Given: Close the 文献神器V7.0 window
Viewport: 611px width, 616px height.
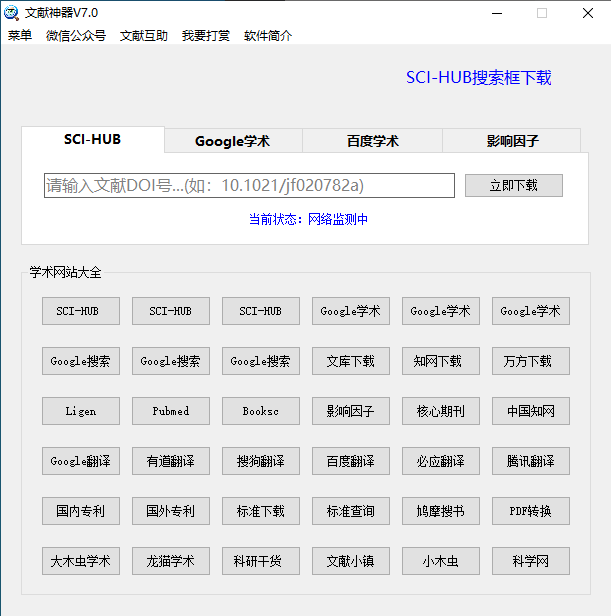Looking at the screenshot, I should point(588,13).
